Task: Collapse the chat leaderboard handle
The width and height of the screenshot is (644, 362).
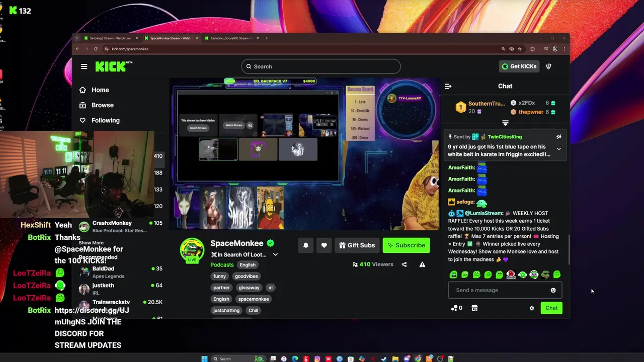Action: click(x=505, y=123)
